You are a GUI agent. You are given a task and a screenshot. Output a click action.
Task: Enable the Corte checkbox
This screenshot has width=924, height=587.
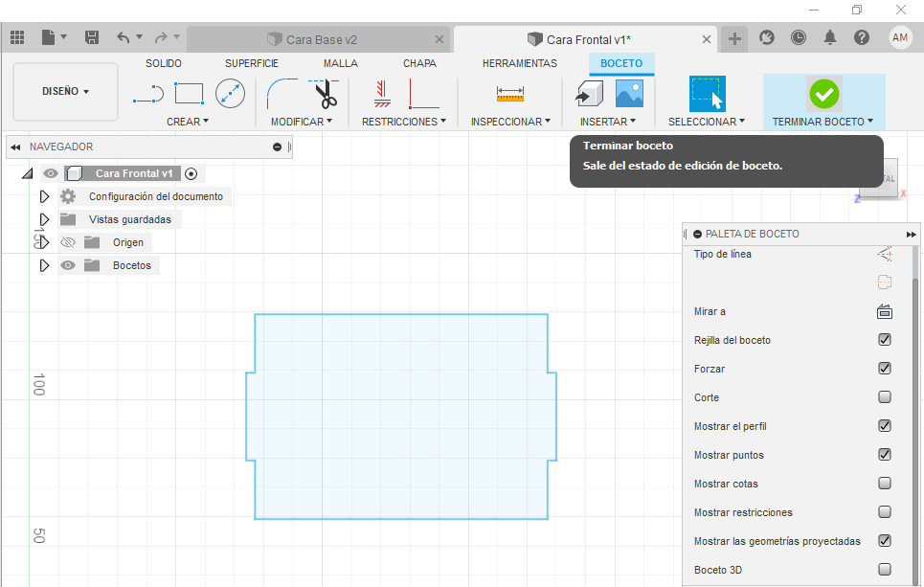click(x=885, y=396)
